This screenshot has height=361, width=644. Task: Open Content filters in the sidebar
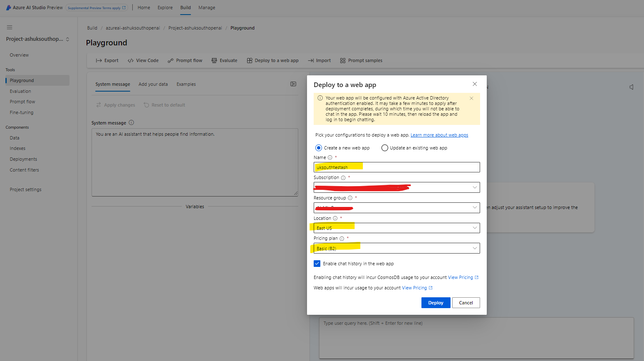(x=24, y=170)
